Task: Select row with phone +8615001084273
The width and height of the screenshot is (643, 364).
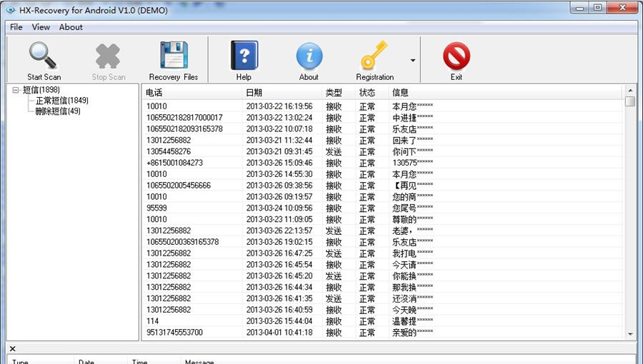Action: pyautogui.click(x=382, y=163)
